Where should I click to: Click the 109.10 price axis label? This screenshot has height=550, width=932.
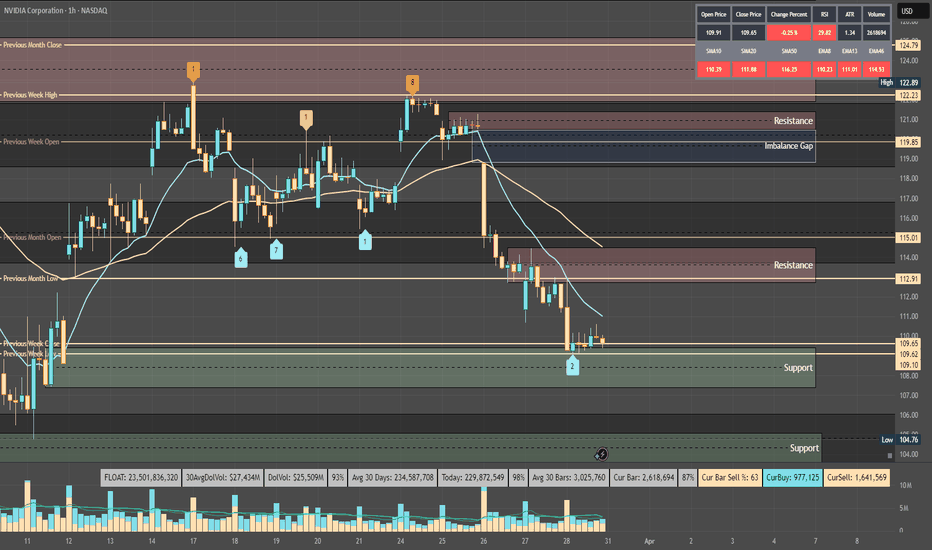(x=908, y=365)
